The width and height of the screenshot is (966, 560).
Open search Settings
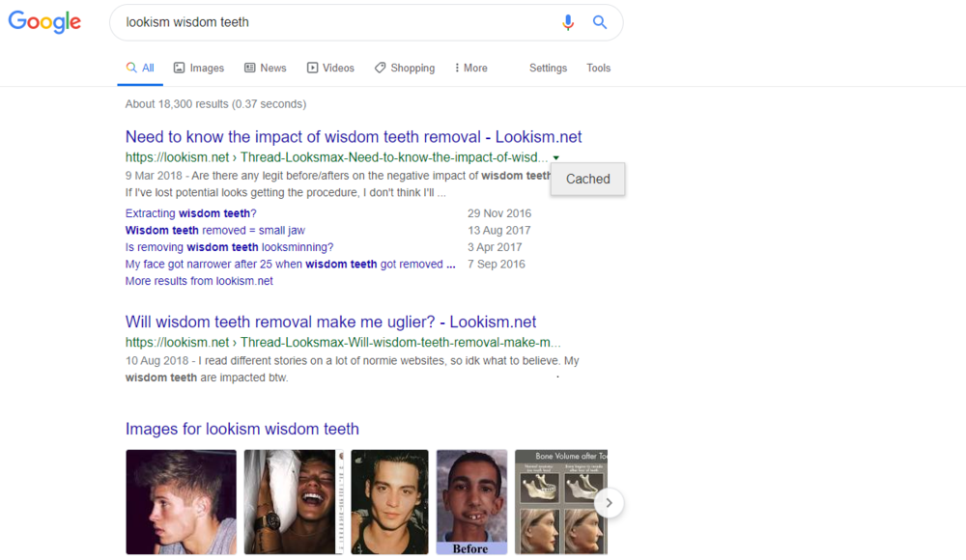pyautogui.click(x=548, y=68)
